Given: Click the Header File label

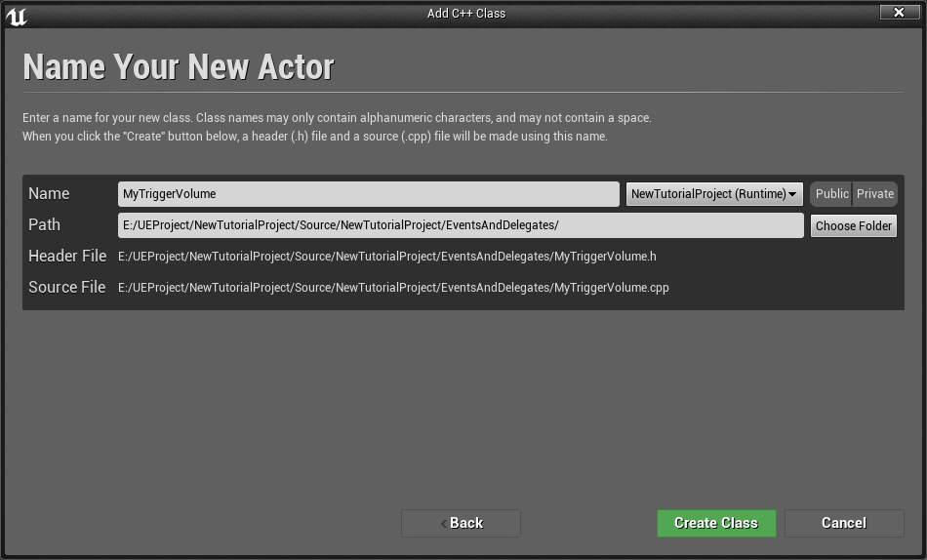Looking at the screenshot, I should coord(67,256).
